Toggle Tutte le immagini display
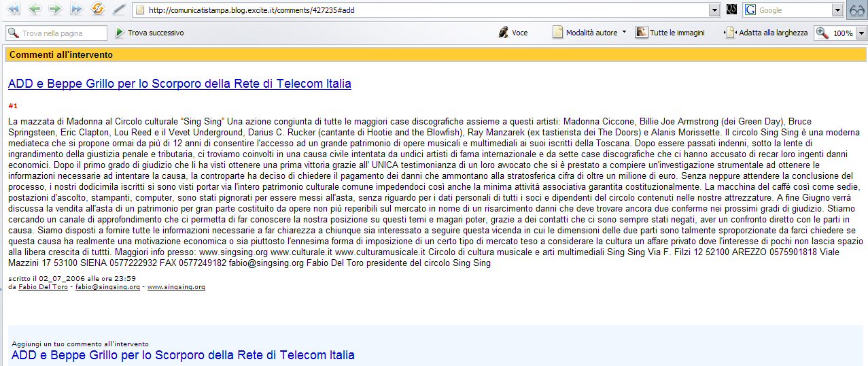Screen dimensions: 868x366 (670, 33)
